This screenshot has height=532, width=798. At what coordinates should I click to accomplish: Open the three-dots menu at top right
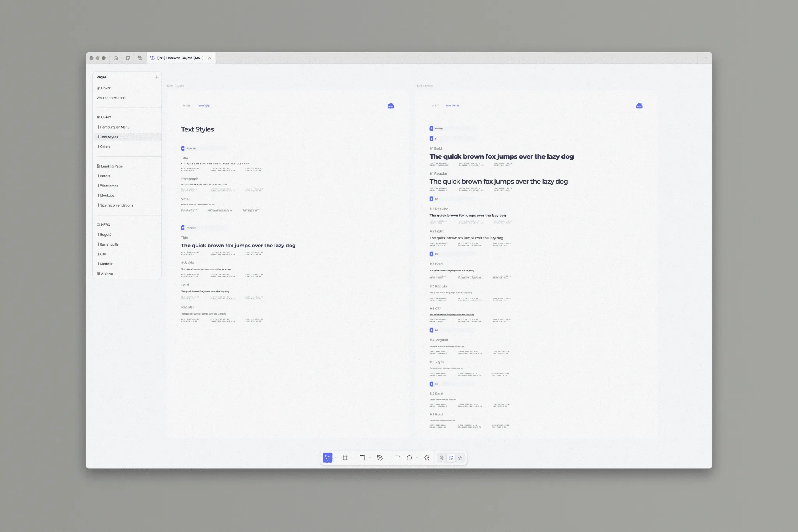tap(704, 58)
